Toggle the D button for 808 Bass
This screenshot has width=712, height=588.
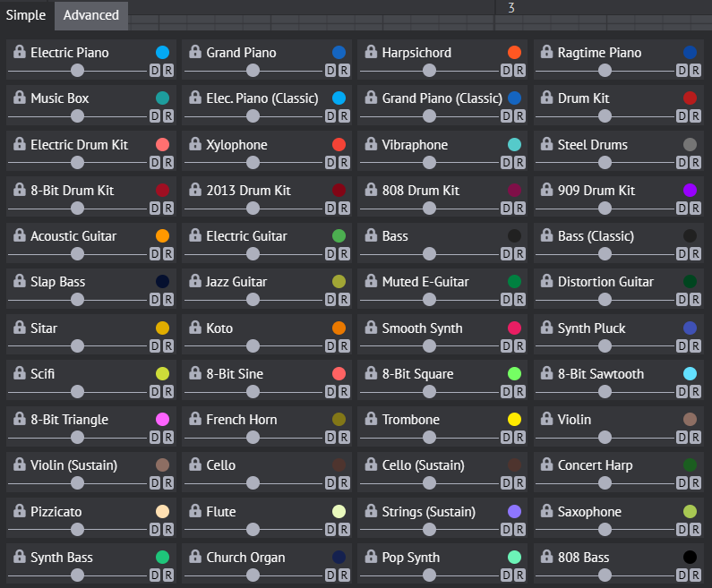682,575
